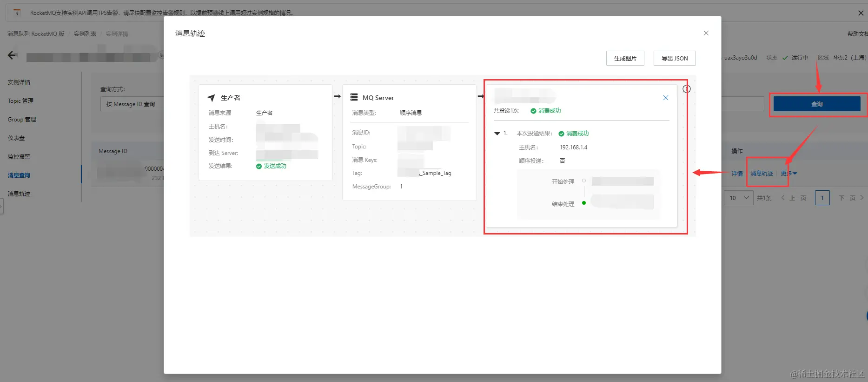The height and width of the screenshot is (382, 868).
Task: Close the consumer detail card
Action: pos(665,98)
